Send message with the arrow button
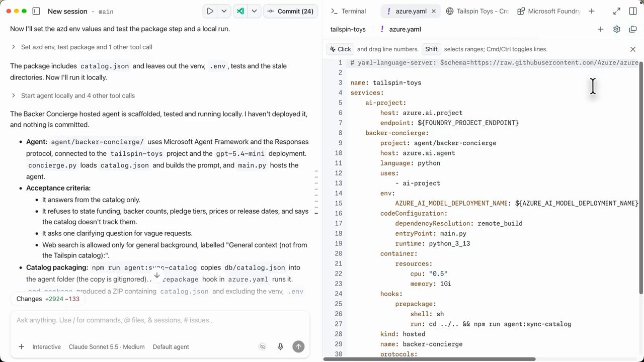The width and height of the screenshot is (644, 362). [x=298, y=346]
